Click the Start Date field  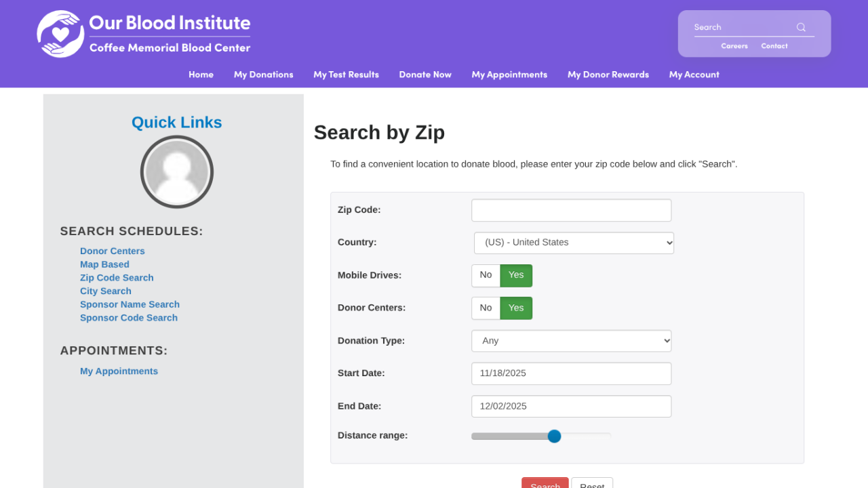point(571,373)
